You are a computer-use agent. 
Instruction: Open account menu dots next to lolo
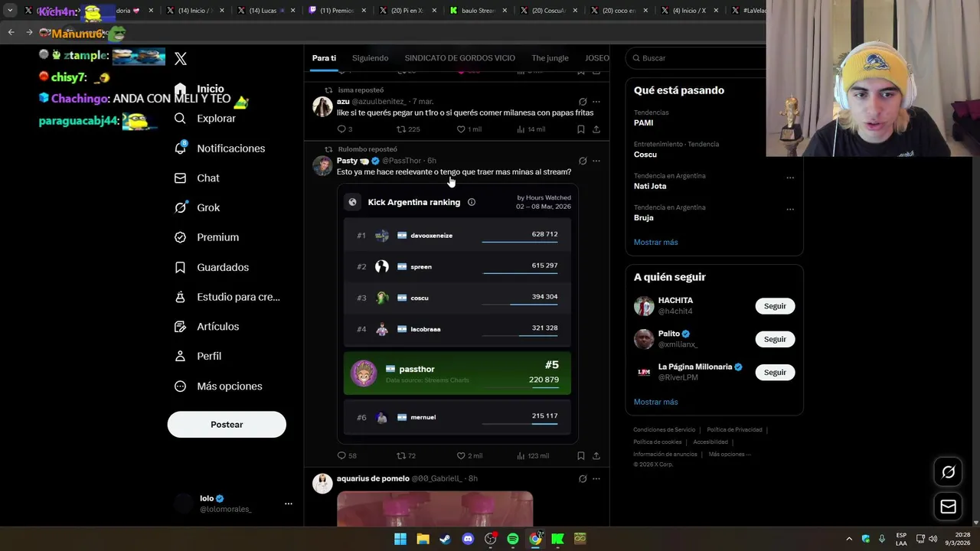tap(289, 504)
